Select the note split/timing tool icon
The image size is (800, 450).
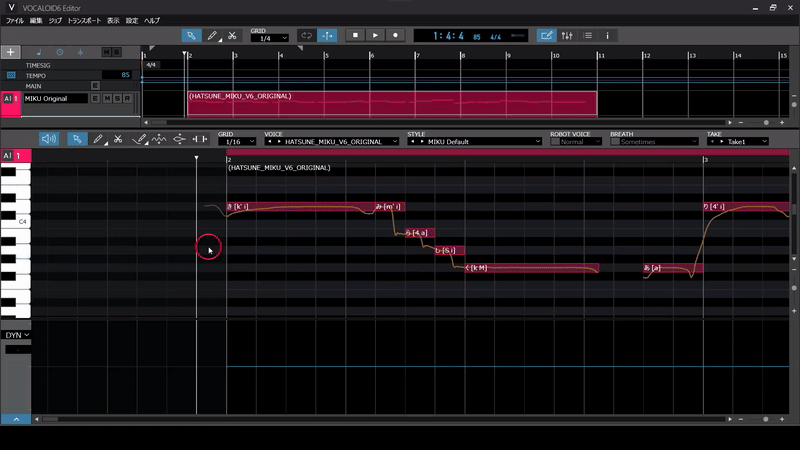(x=199, y=139)
